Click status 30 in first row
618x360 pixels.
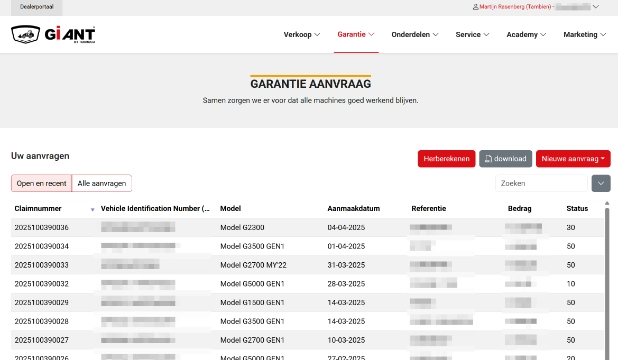tap(571, 228)
